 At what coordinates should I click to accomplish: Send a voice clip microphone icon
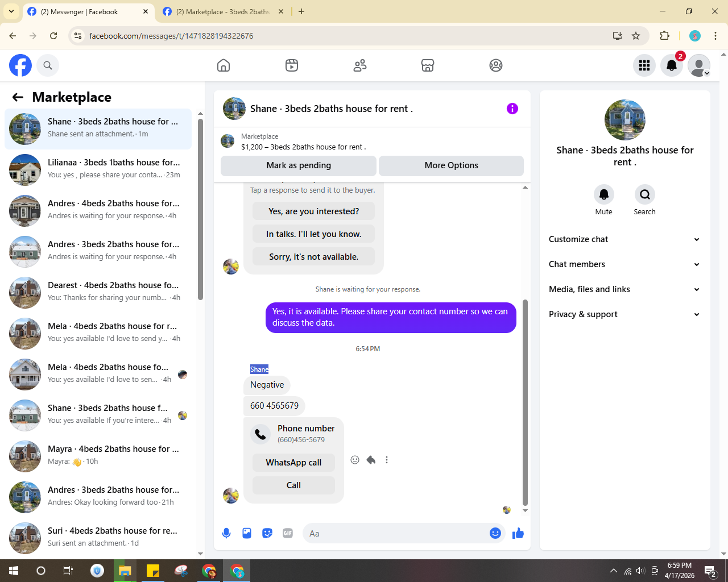tap(226, 533)
